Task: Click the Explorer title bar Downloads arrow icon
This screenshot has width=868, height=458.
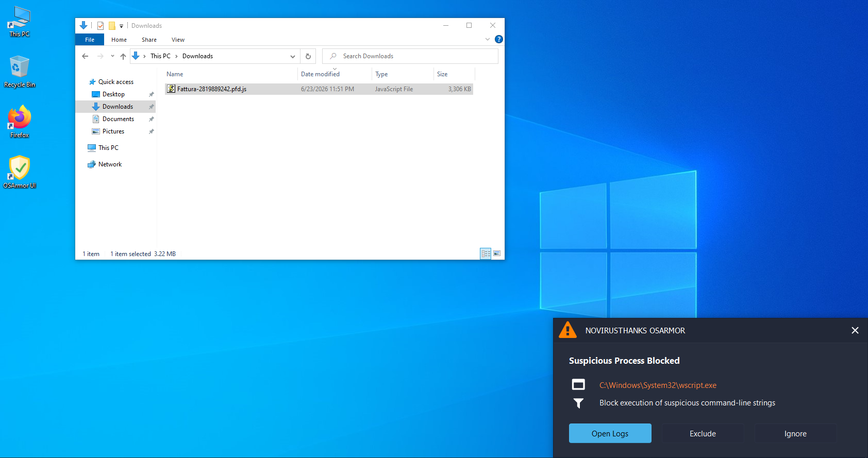Action: (x=84, y=25)
